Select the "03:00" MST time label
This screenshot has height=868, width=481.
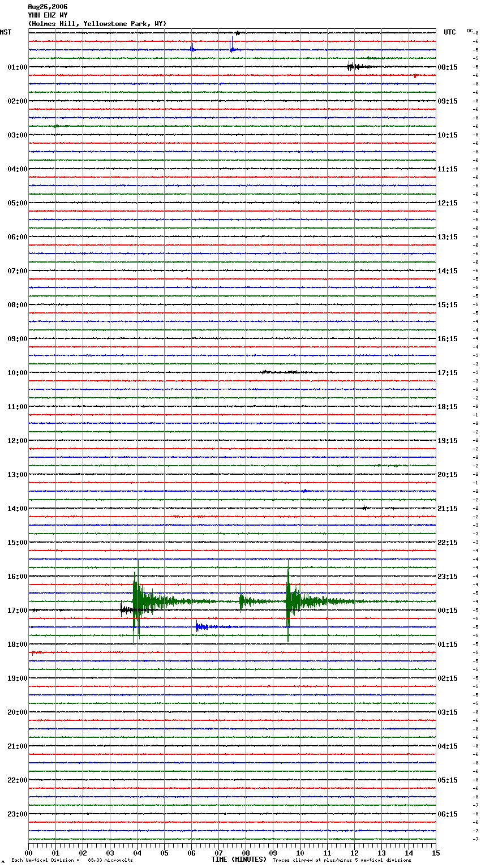pos(18,135)
